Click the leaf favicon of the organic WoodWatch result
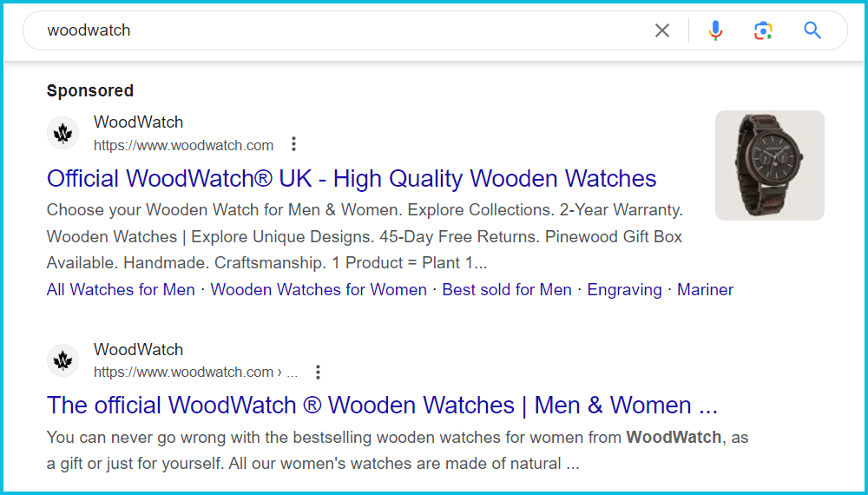Image resolution: width=868 pixels, height=495 pixels. [x=62, y=360]
